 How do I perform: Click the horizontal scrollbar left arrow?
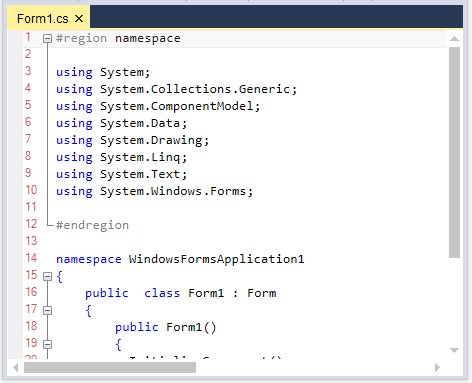coord(15,368)
